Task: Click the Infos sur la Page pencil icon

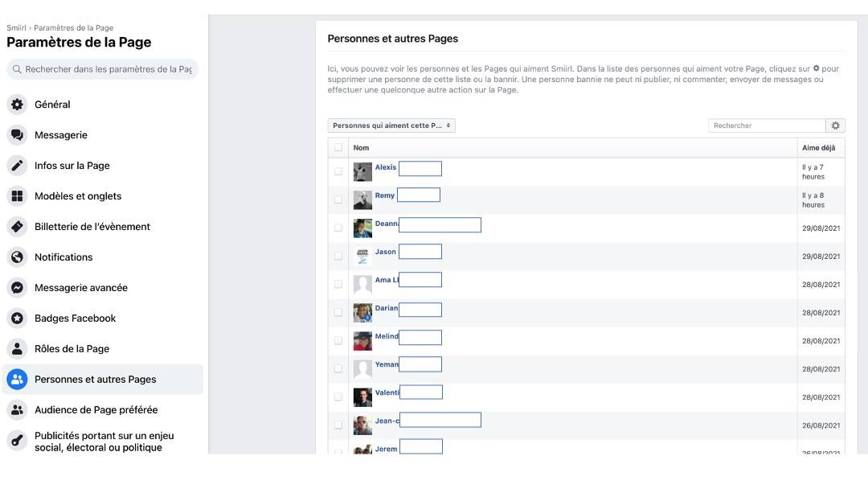Action: (x=18, y=166)
